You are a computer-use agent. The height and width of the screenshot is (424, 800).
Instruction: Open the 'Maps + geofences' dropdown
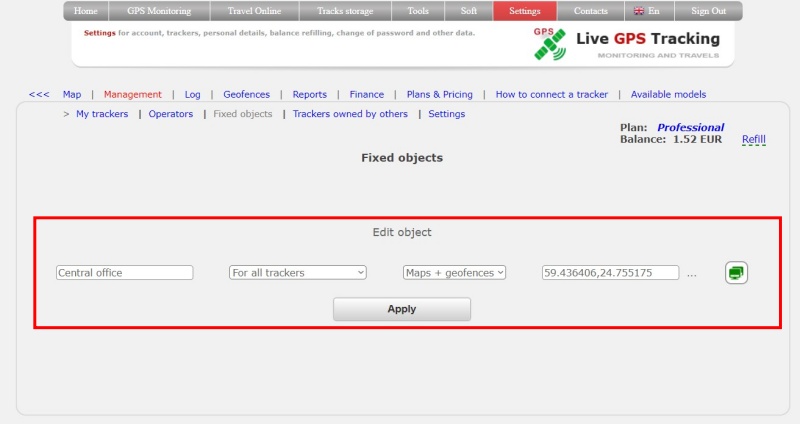(455, 272)
